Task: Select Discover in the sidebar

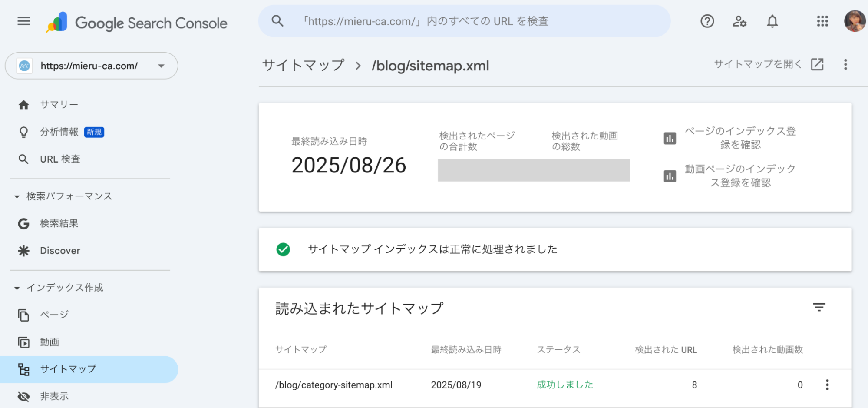Action: tap(59, 250)
